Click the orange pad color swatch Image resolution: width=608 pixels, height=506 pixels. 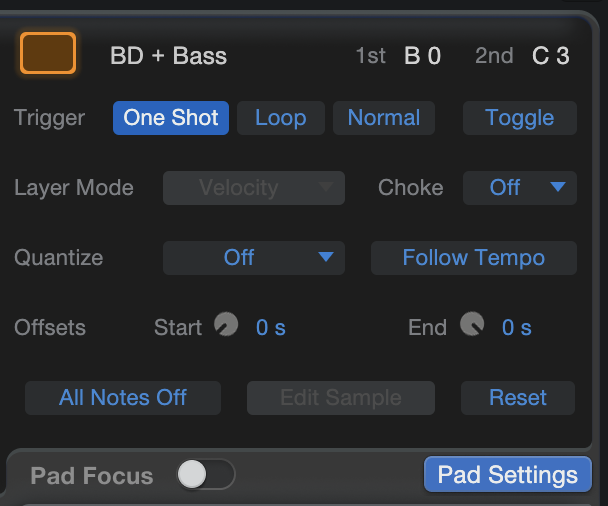pos(48,53)
